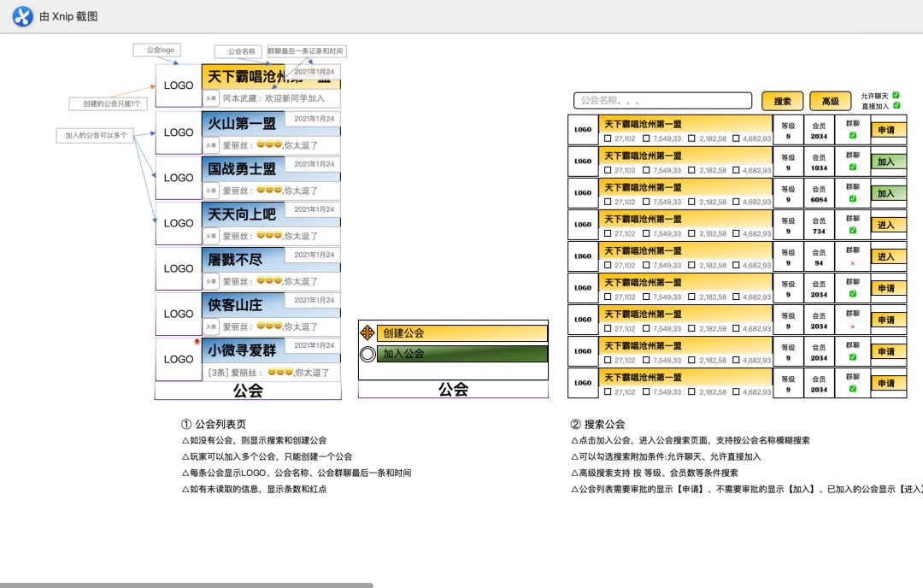
Task: Click the 头像 avatar under 国战勇士盟
Action: coord(211,190)
